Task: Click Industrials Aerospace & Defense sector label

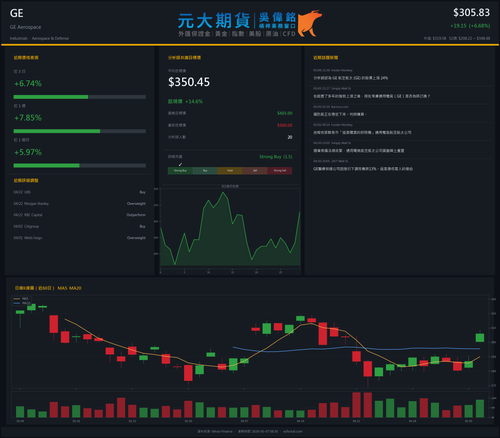Action: tap(39, 38)
